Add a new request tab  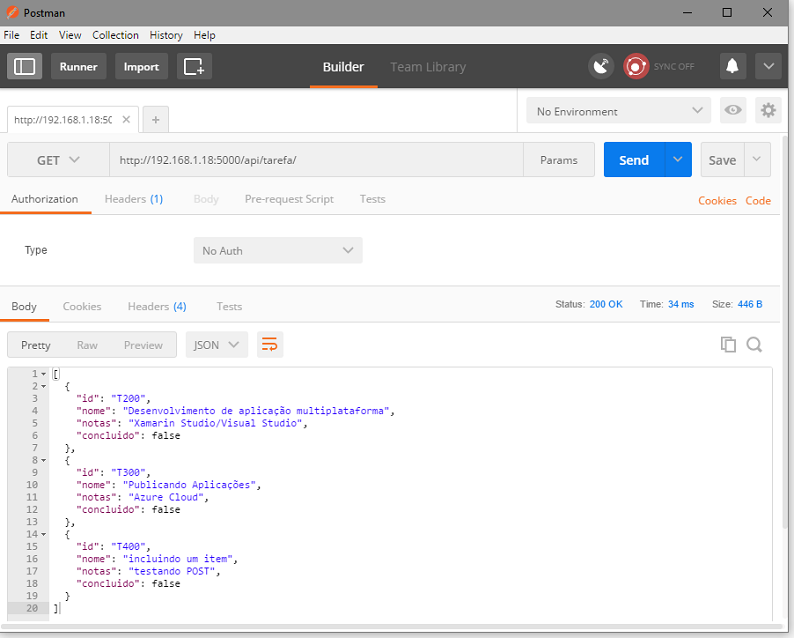pyautogui.click(x=155, y=119)
